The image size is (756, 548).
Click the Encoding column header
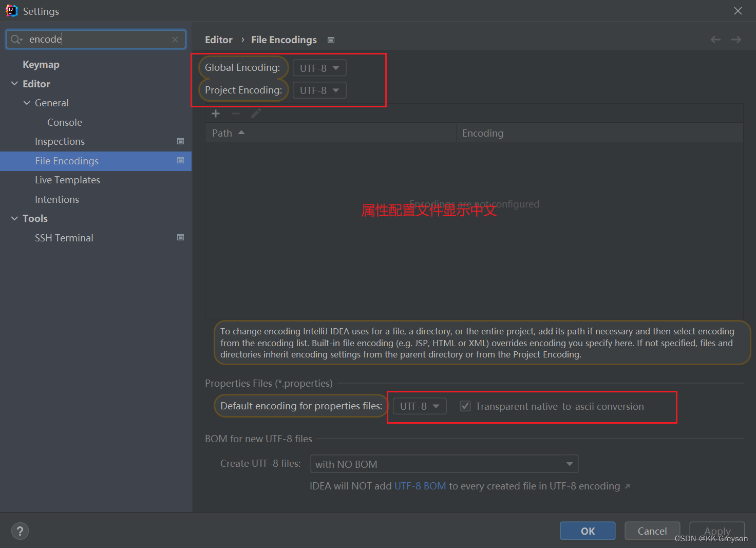coord(600,133)
